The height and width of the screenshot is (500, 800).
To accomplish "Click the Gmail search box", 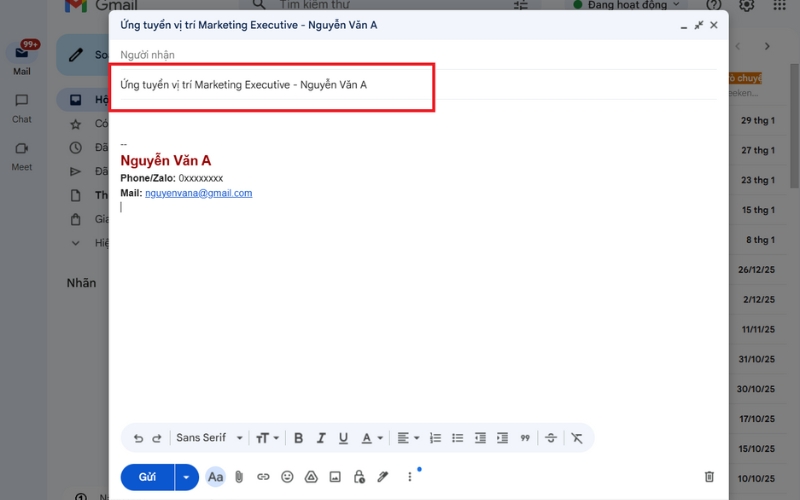I will (x=388, y=5).
